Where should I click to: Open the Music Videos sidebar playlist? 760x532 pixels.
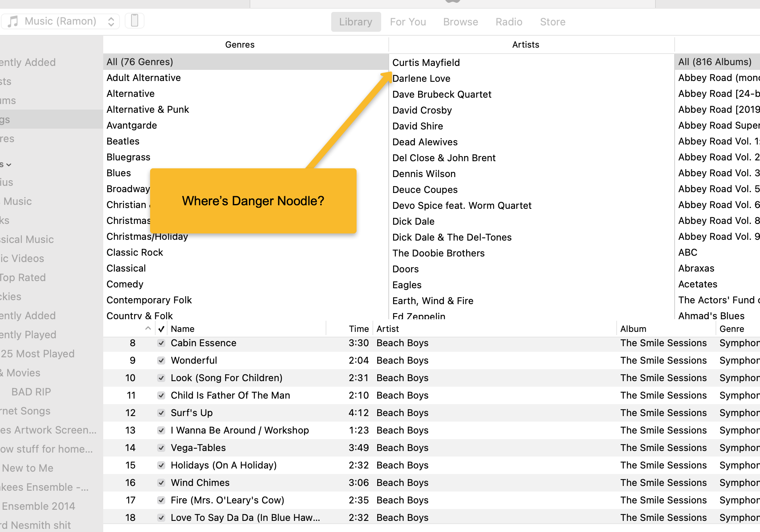click(x=51, y=258)
